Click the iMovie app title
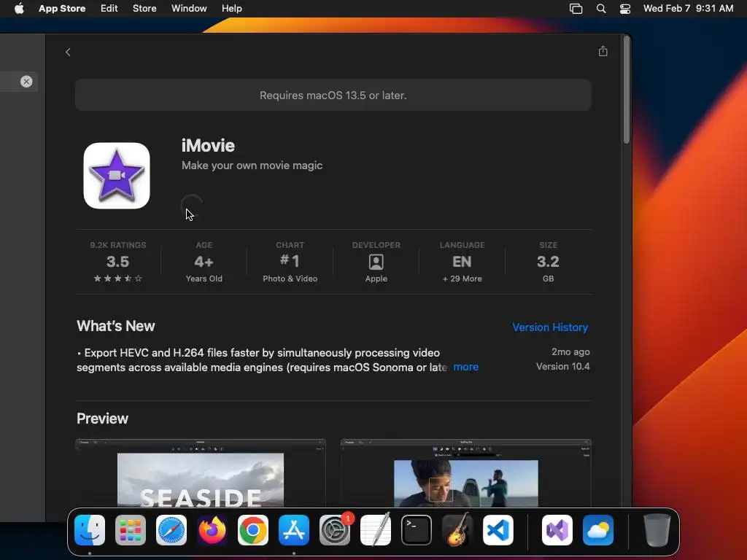Screen dimensions: 747x560 click(x=208, y=145)
